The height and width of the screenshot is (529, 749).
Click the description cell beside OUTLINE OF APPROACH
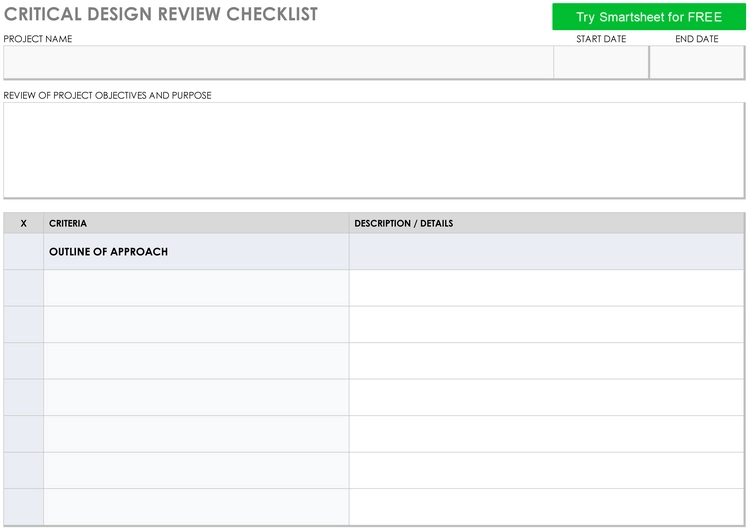pos(547,251)
